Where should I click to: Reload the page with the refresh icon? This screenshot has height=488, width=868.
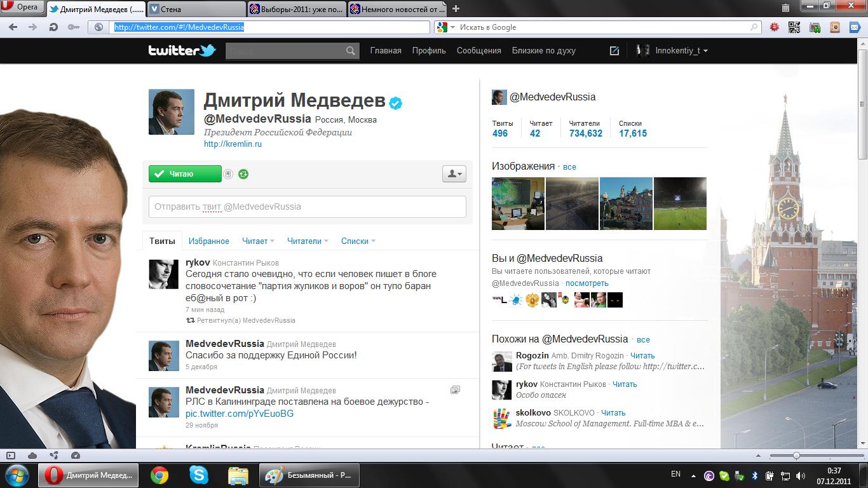(x=53, y=27)
